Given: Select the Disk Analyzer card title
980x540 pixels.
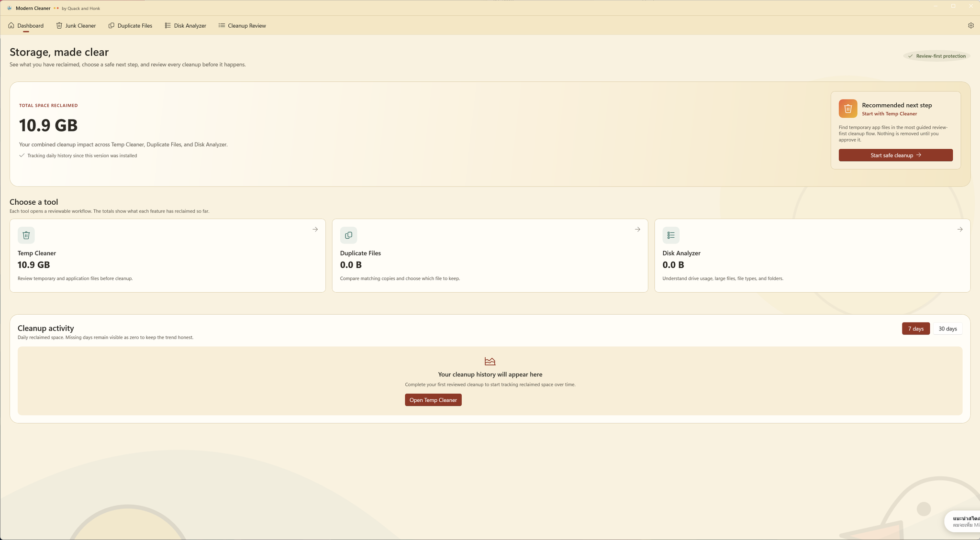Looking at the screenshot, I should pyautogui.click(x=681, y=253).
